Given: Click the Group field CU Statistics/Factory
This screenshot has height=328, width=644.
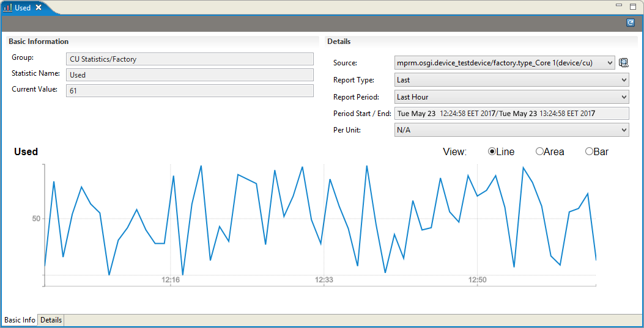Looking at the screenshot, I should click(190, 59).
